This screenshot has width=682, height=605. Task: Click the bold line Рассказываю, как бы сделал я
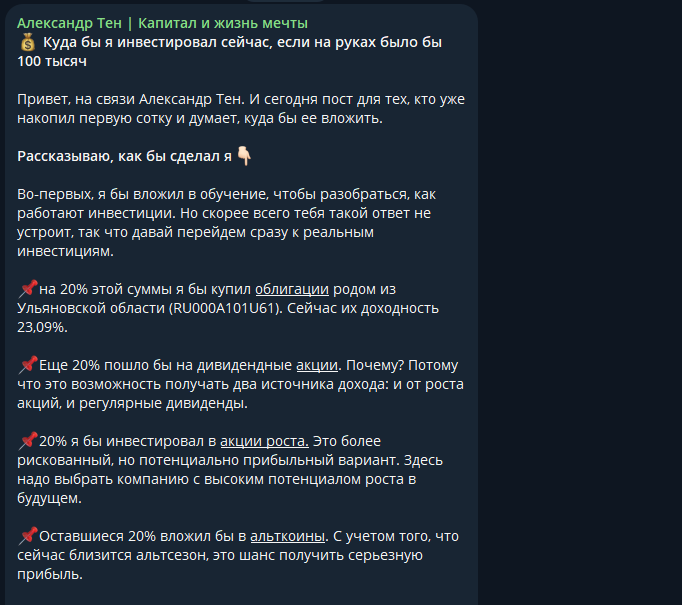[124, 156]
